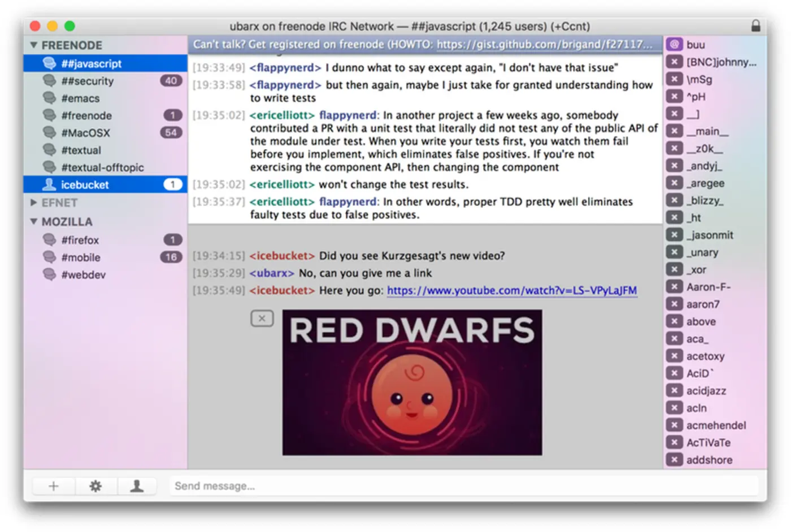Click the RED DWARFS video thumbnail
Screen dimensions: 791x532
(412, 382)
